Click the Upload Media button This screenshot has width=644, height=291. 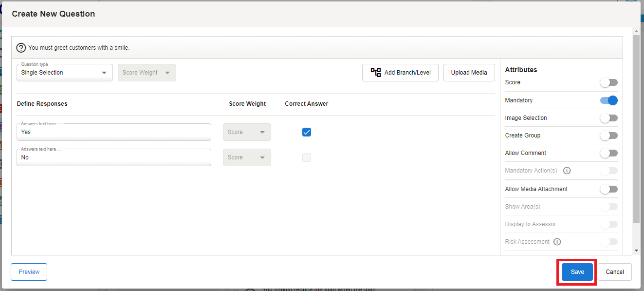tap(469, 73)
